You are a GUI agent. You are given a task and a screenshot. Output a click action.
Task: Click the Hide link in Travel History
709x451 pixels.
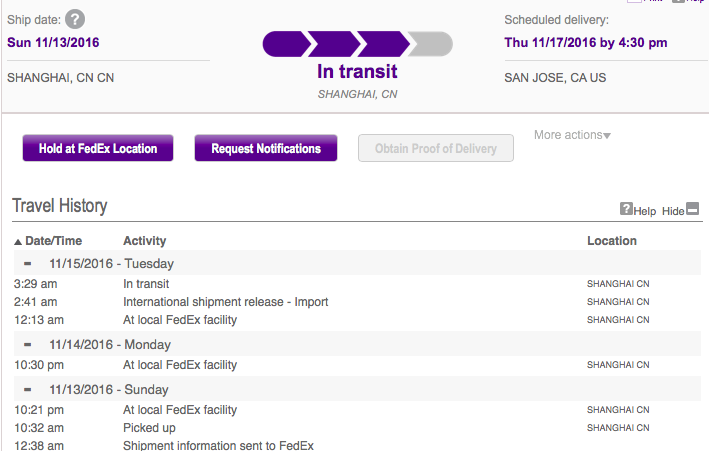pos(673,211)
